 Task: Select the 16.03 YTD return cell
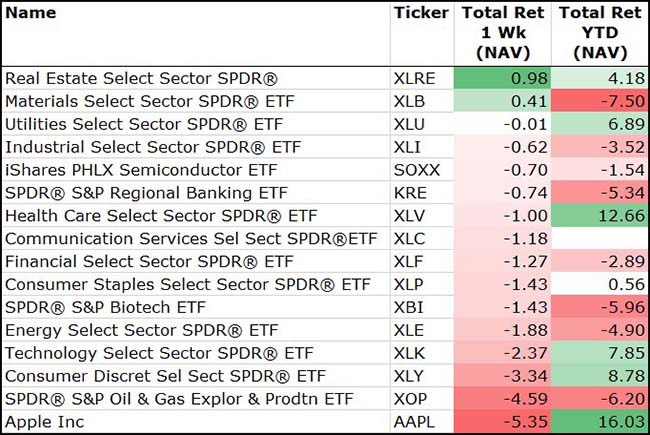coord(599,422)
